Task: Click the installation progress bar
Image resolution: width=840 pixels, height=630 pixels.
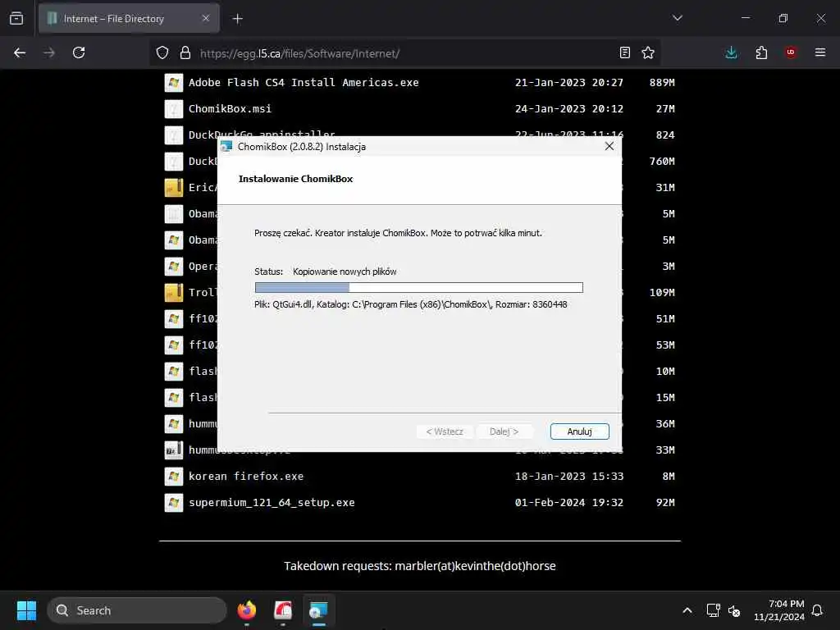Action: pos(419,288)
